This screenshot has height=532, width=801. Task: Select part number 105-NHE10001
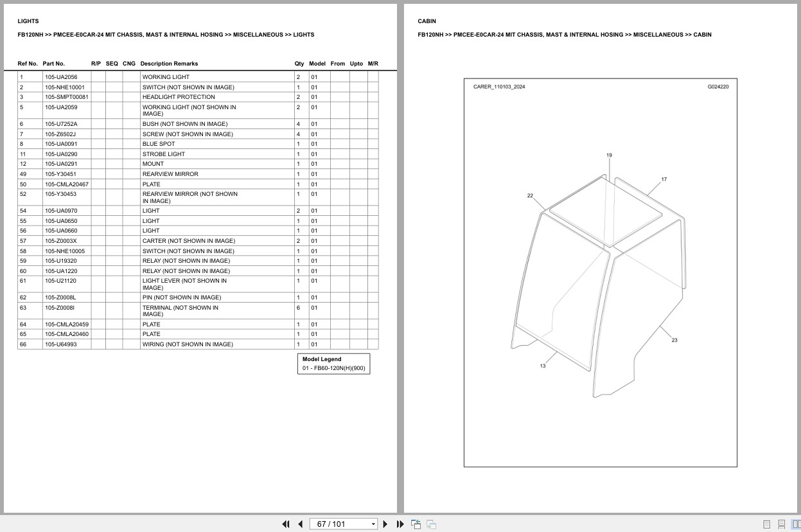[64, 87]
